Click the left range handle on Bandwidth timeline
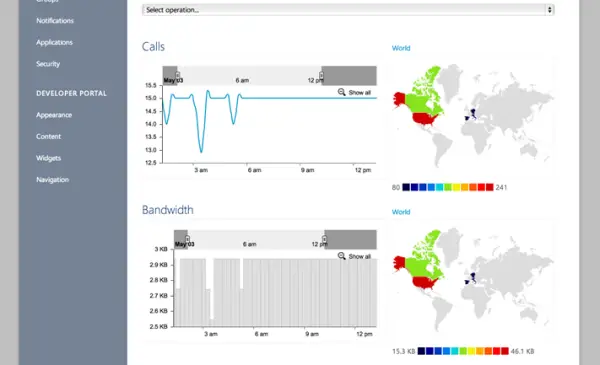Viewport: 600px width, 365px height. 188,239
